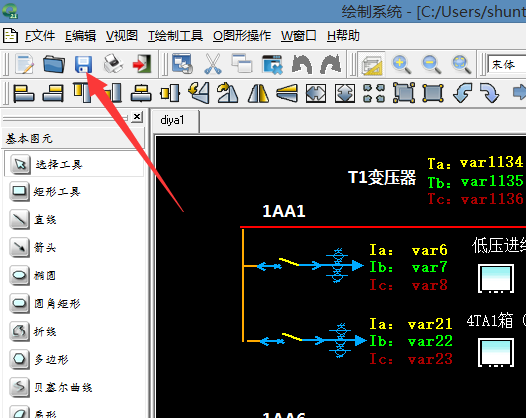Click the redo arrow icon
This screenshot has height=418, width=526.
pyautogui.click(x=331, y=64)
